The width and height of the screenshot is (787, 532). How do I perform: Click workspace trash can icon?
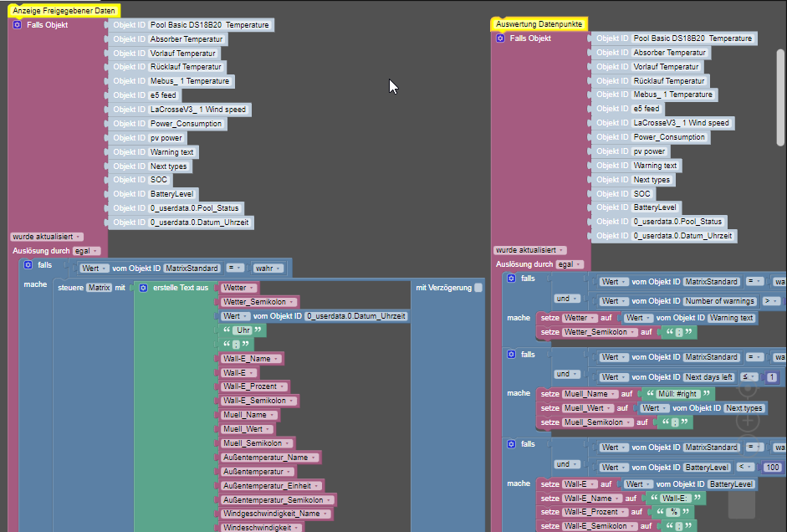pyautogui.click(x=741, y=504)
